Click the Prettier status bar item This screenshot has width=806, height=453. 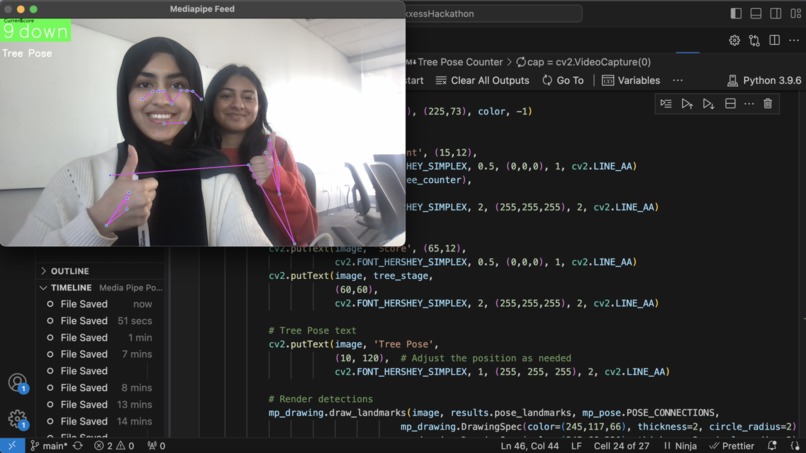tap(732, 446)
